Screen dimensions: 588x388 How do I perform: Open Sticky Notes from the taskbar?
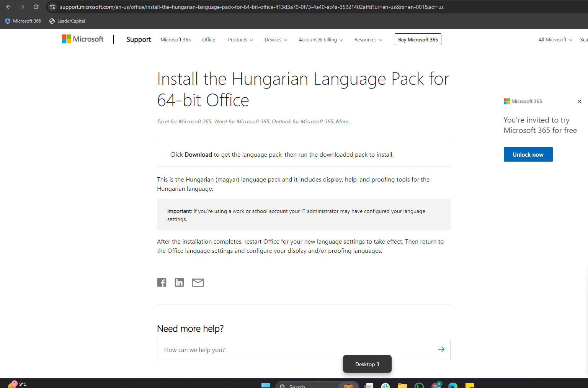(470, 385)
